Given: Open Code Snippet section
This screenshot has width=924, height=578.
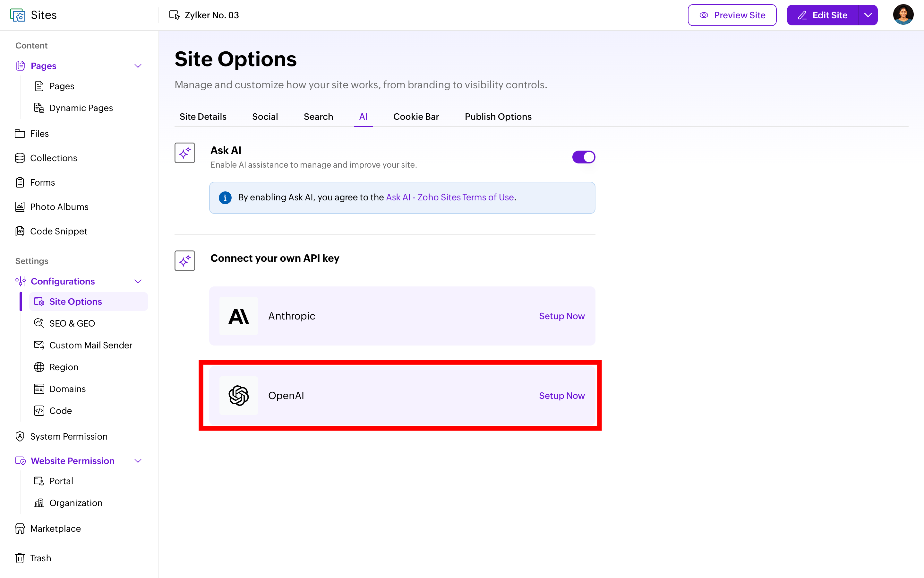Looking at the screenshot, I should pyautogui.click(x=51, y=231).
